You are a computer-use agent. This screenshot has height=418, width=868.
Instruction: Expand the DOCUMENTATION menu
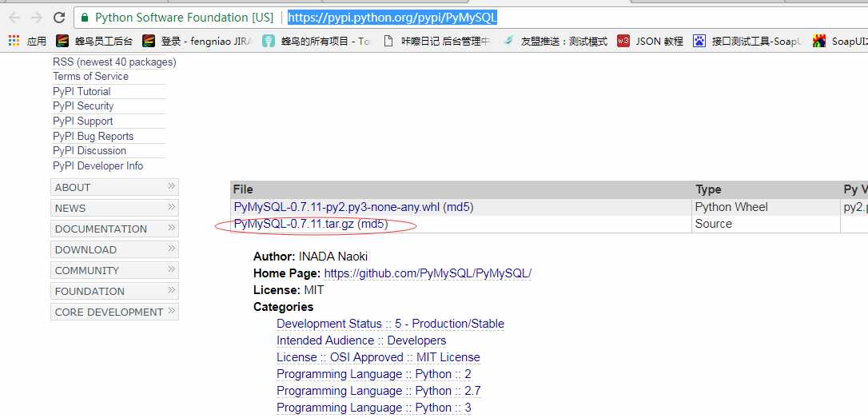point(114,229)
